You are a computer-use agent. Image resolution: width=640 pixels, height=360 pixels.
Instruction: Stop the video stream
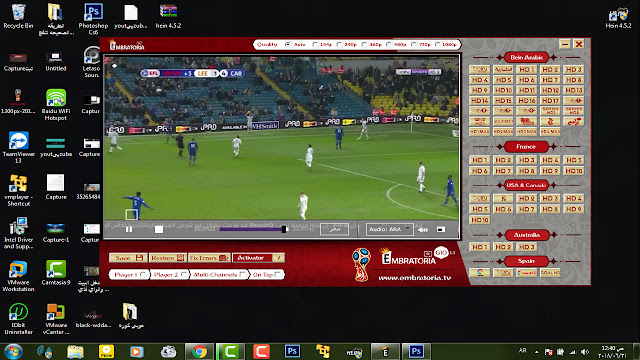[x=159, y=229]
